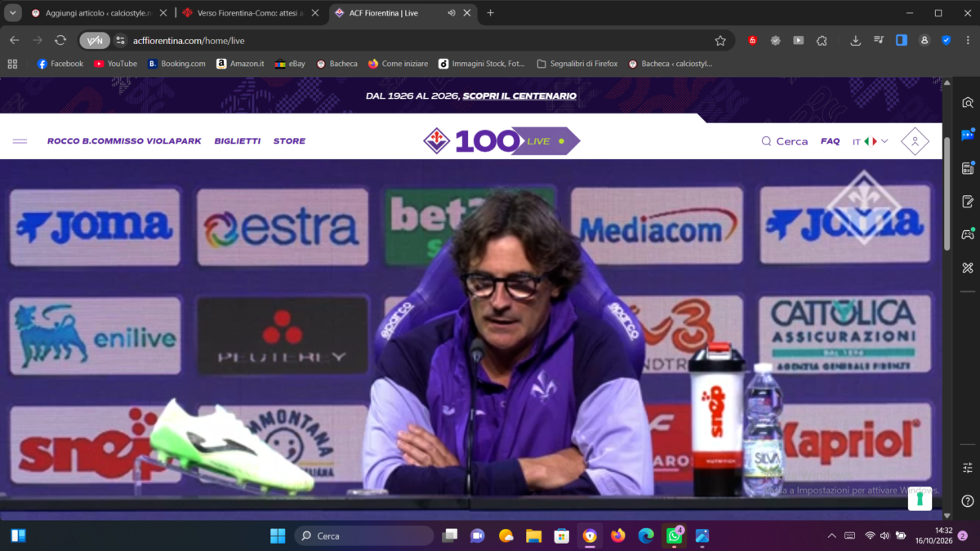Screen dimensions: 980x551
Task: Expand the IT language selector
Action: (871, 141)
